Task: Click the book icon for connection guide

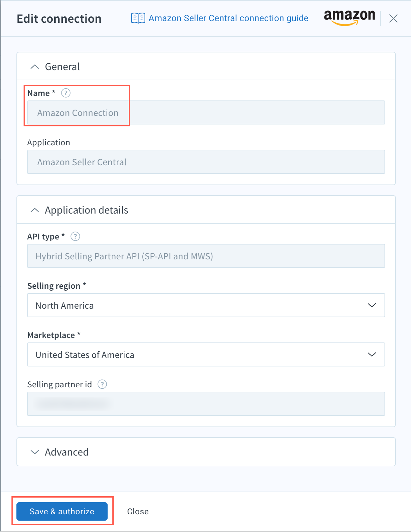Action: [138, 18]
